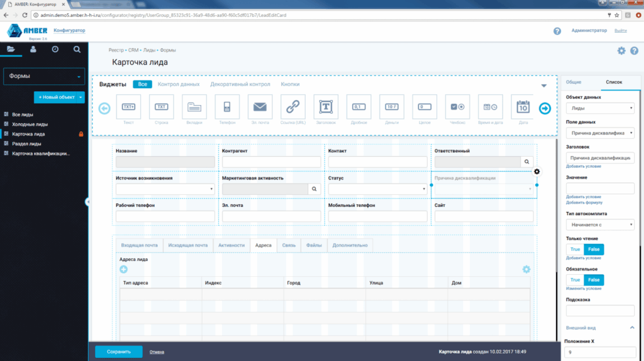The width and height of the screenshot is (644, 361).
Task: Set Только чтение to True
Action: pos(575,249)
